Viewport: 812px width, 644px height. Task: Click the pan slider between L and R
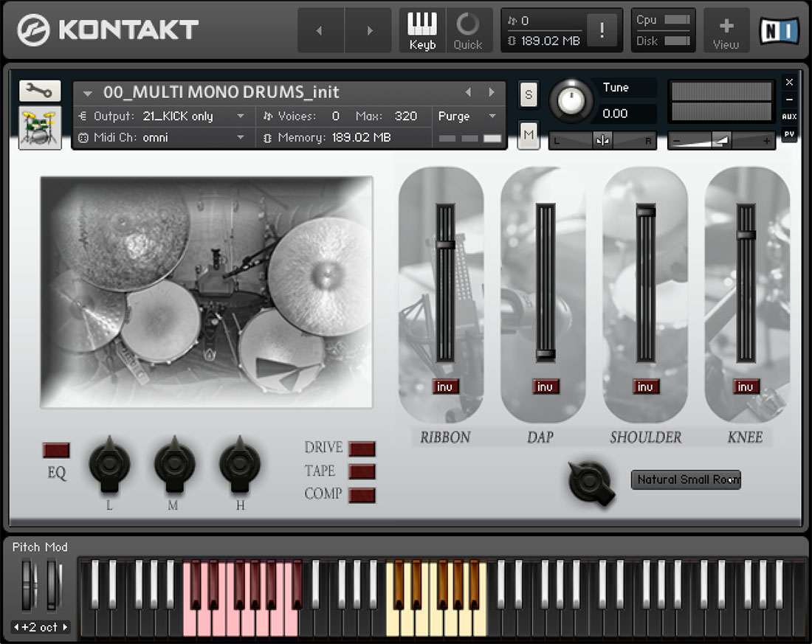click(602, 140)
